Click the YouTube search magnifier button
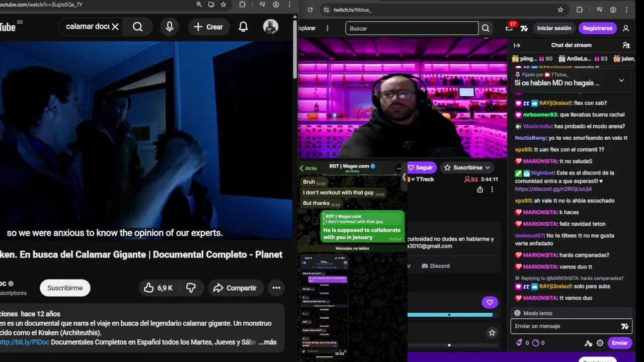This screenshot has width=644, height=362. click(138, 27)
